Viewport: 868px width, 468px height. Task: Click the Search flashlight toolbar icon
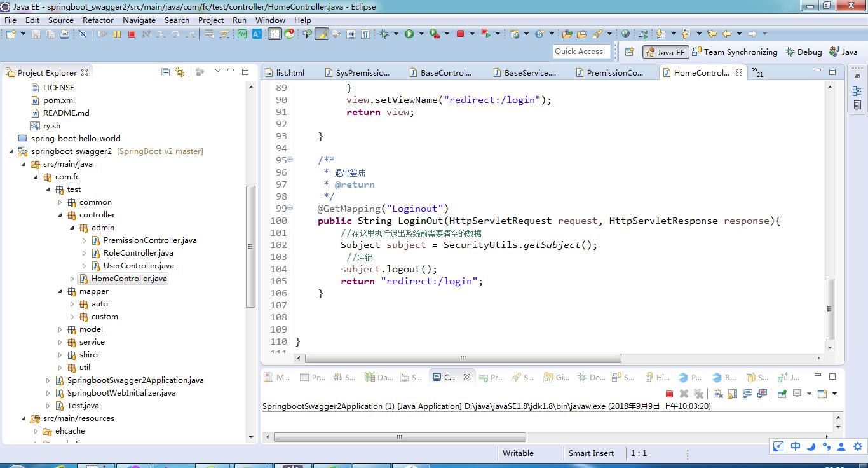tap(597, 34)
